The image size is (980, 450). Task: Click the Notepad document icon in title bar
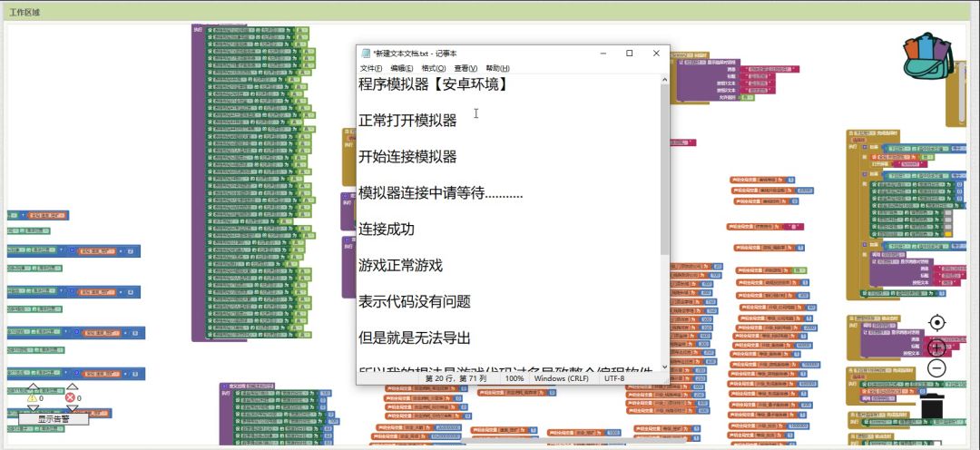[366, 54]
